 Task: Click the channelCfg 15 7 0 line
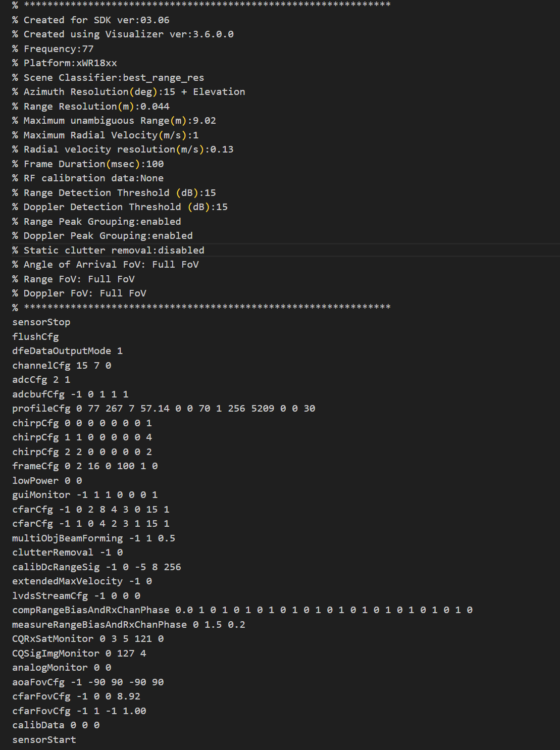62,365
